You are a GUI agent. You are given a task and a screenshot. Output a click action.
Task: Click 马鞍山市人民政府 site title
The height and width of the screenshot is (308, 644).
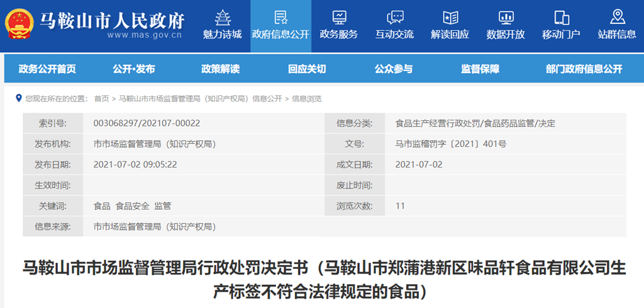click(112, 20)
